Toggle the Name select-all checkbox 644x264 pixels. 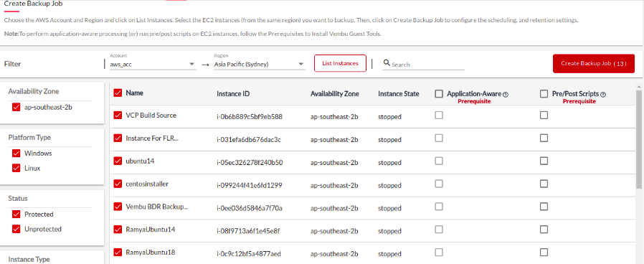[118, 93]
